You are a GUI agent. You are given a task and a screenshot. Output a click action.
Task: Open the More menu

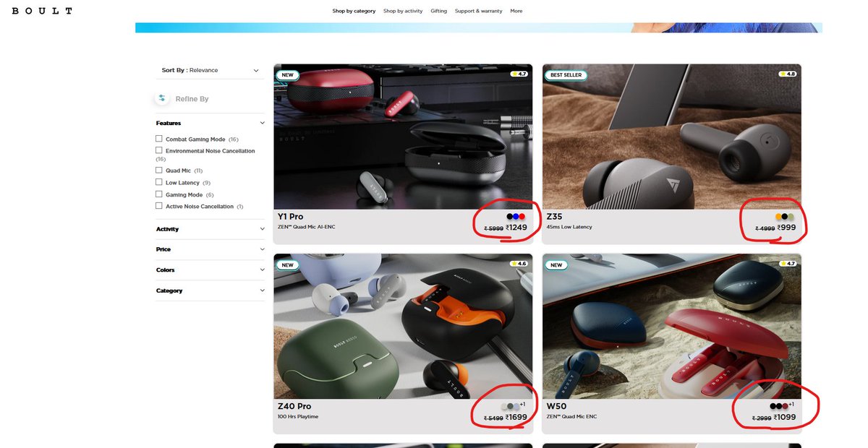(x=516, y=11)
